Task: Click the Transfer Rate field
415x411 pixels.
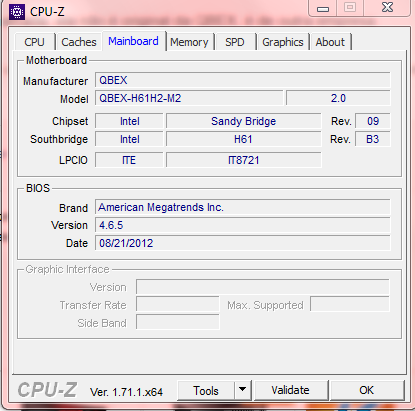Action: point(178,305)
